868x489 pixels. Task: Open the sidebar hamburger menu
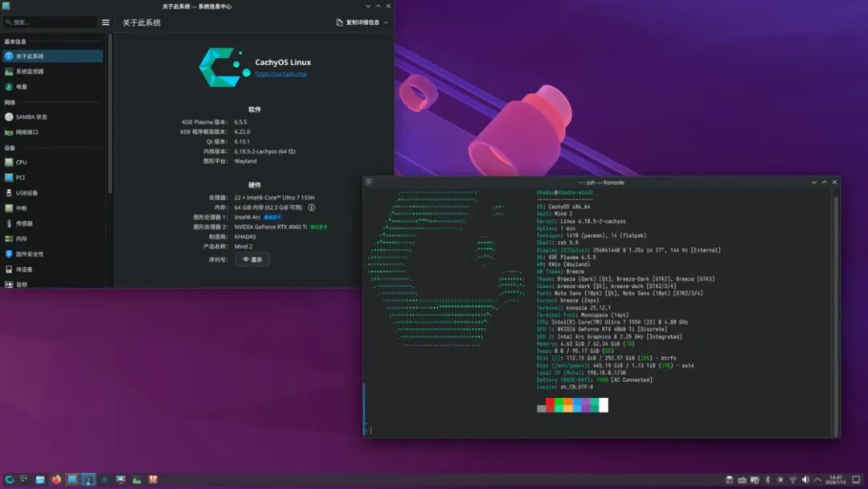pos(106,23)
